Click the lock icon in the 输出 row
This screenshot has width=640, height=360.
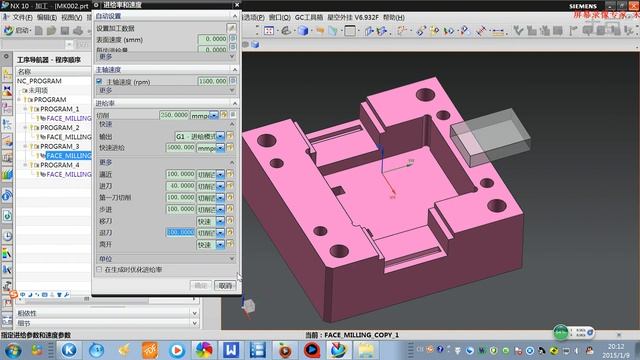230,136
